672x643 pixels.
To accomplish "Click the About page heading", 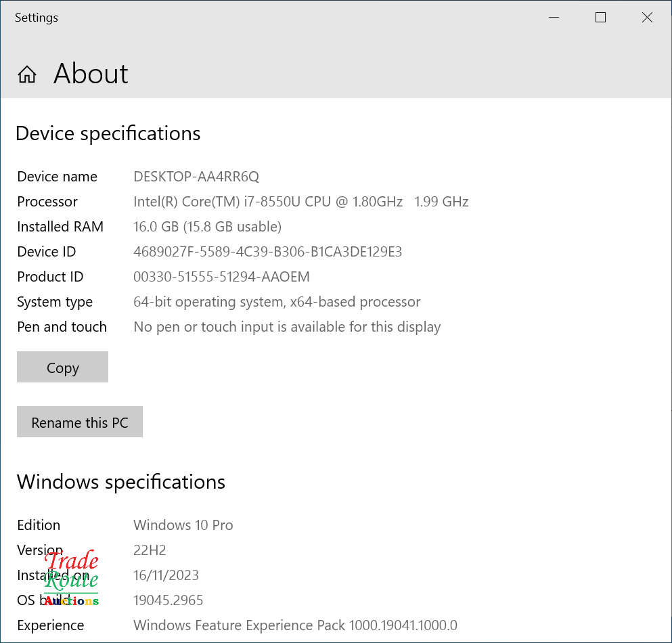I will click(x=91, y=74).
